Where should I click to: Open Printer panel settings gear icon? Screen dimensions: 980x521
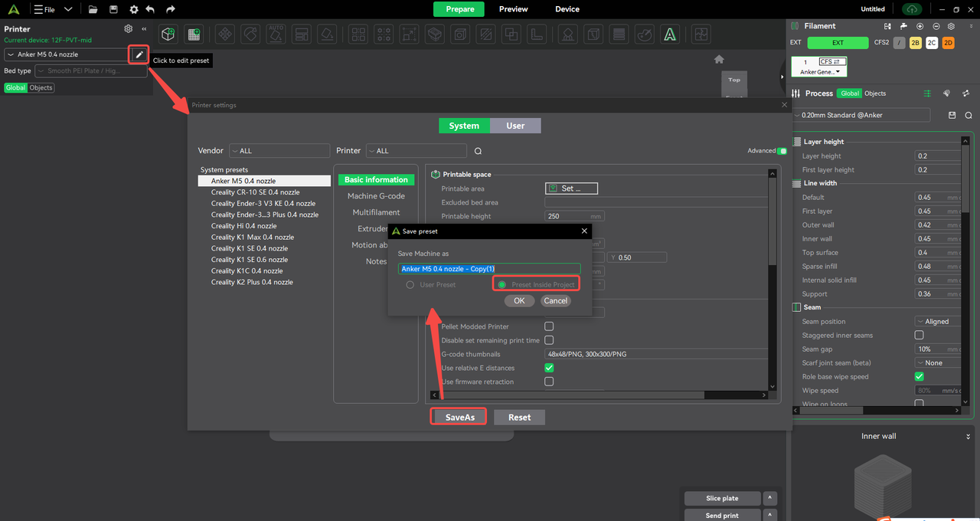(128, 29)
